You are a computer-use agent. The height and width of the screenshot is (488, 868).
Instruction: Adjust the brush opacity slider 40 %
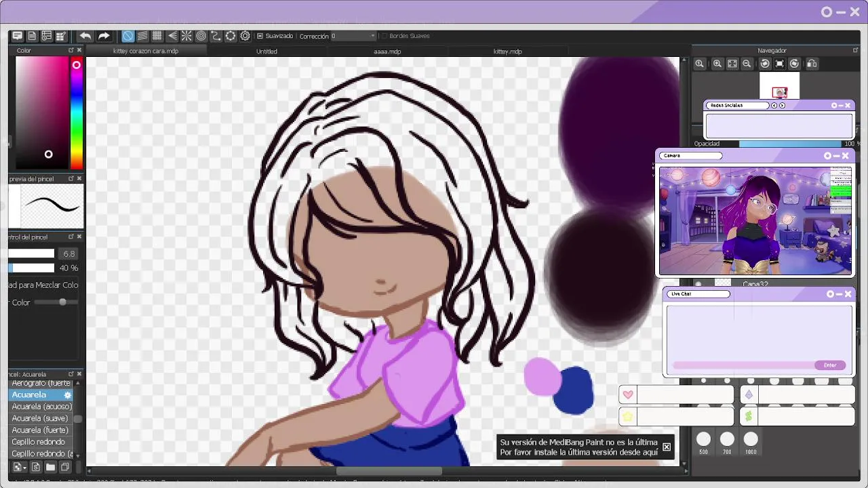pos(31,268)
